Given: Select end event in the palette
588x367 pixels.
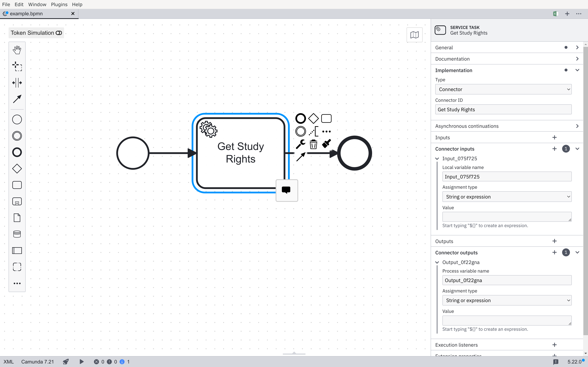Looking at the screenshot, I should pos(17,152).
